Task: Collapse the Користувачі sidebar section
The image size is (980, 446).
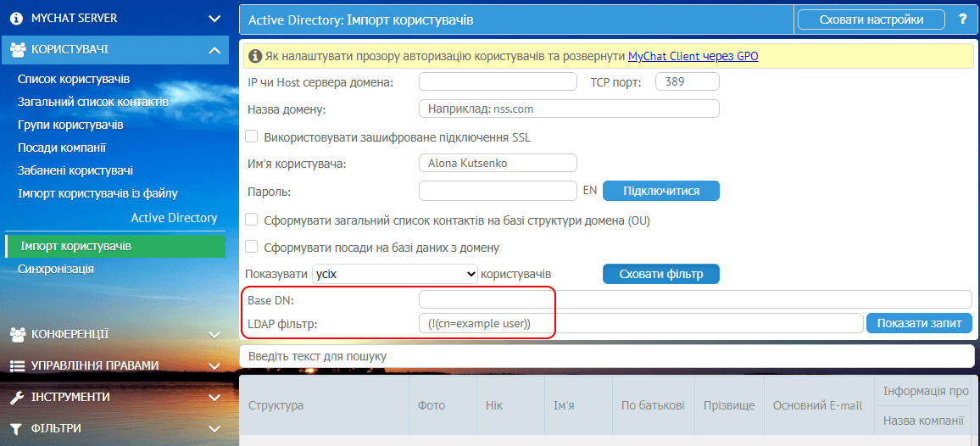Action: tap(214, 50)
